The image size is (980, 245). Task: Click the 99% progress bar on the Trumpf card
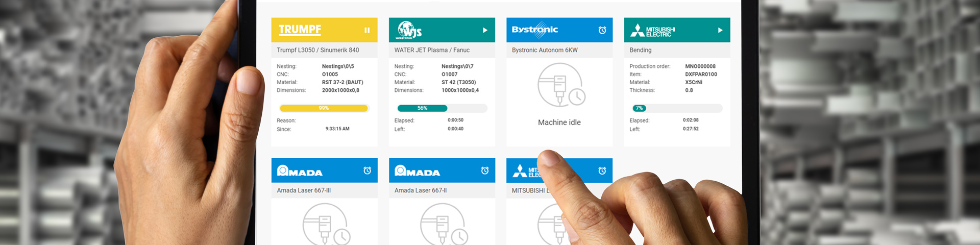(x=324, y=108)
